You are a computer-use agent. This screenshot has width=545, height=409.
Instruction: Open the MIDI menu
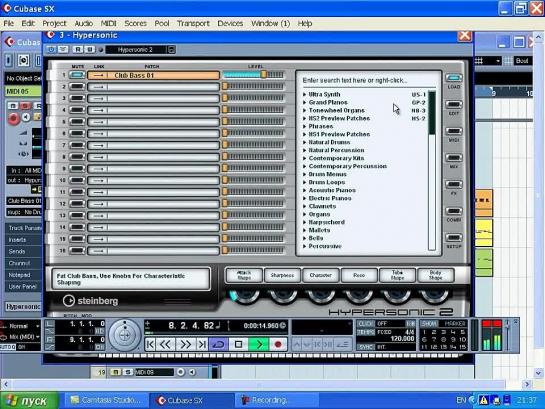click(108, 23)
